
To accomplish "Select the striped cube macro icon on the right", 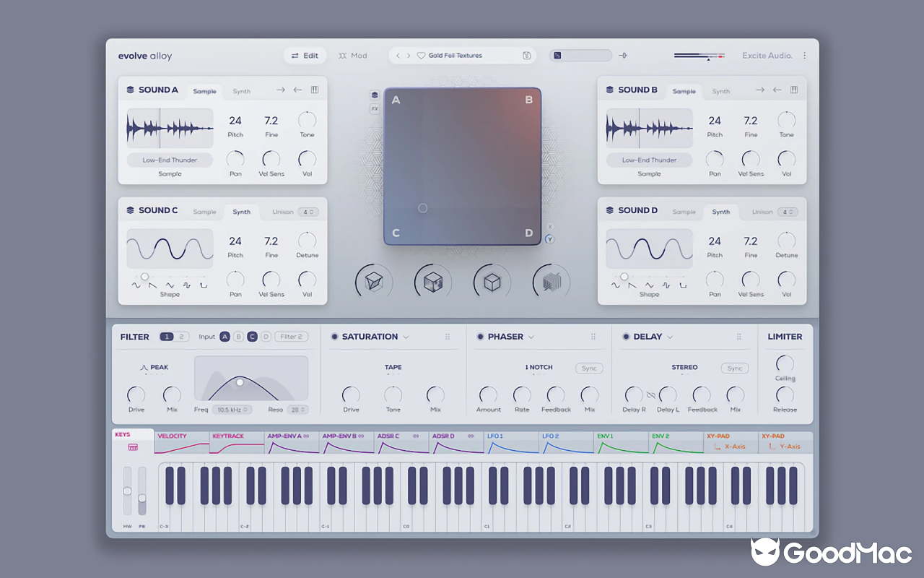I will tap(550, 282).
